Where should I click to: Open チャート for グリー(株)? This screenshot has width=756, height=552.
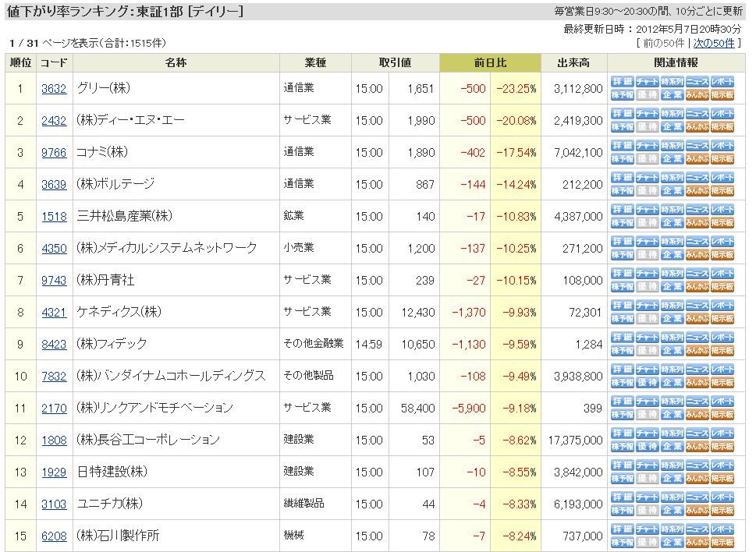pos(648,81)
